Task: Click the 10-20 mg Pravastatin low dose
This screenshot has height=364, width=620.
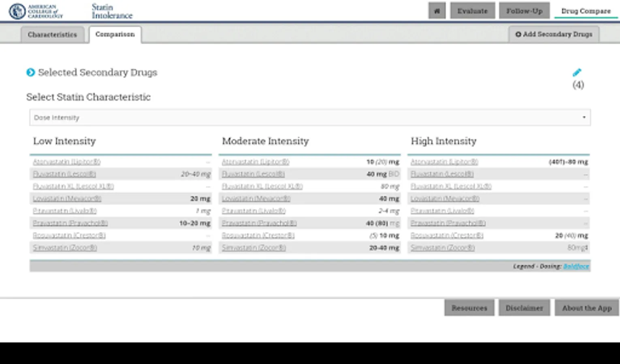Action: tap(195, 223)
